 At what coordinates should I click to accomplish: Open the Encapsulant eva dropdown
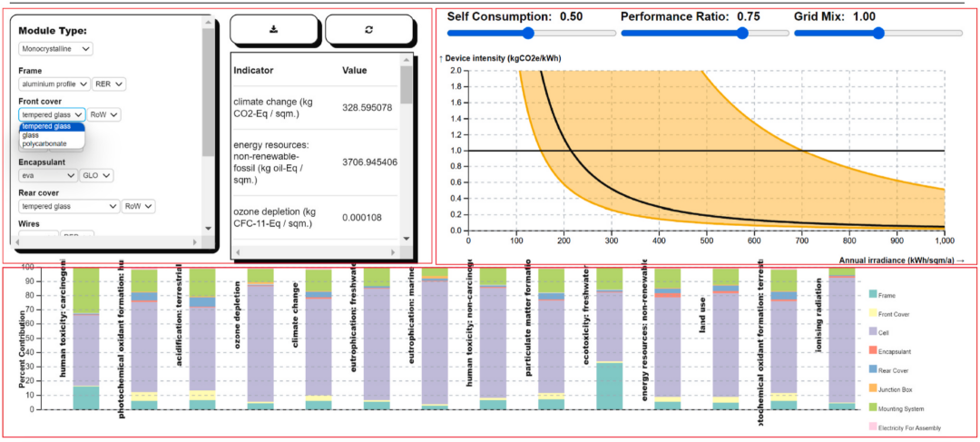47,176
